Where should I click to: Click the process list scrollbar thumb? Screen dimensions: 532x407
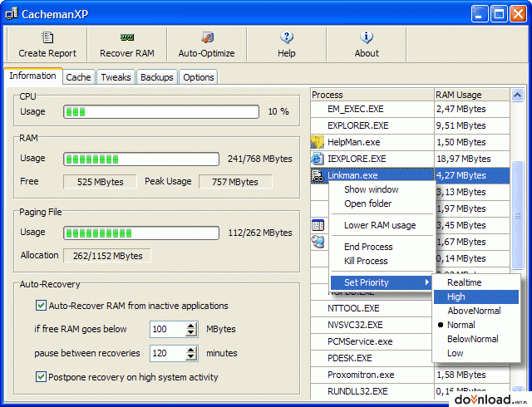pos(517,215)
